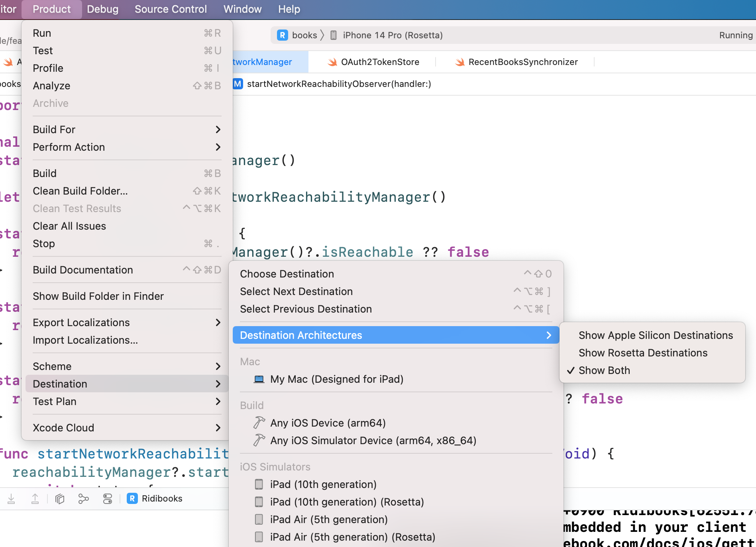Click the Ridibooks process icon
The height and width of the screenshot is (547, 756).
[132, 498]
